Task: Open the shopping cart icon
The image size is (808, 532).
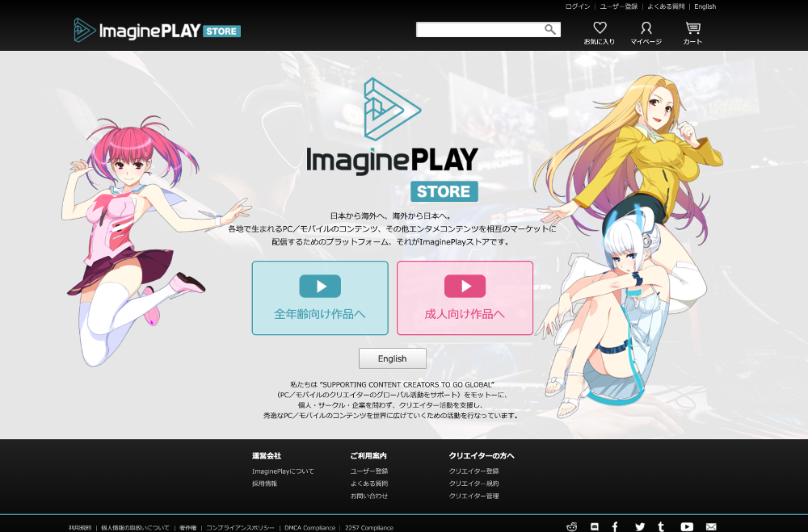Action: coord(692,27)
